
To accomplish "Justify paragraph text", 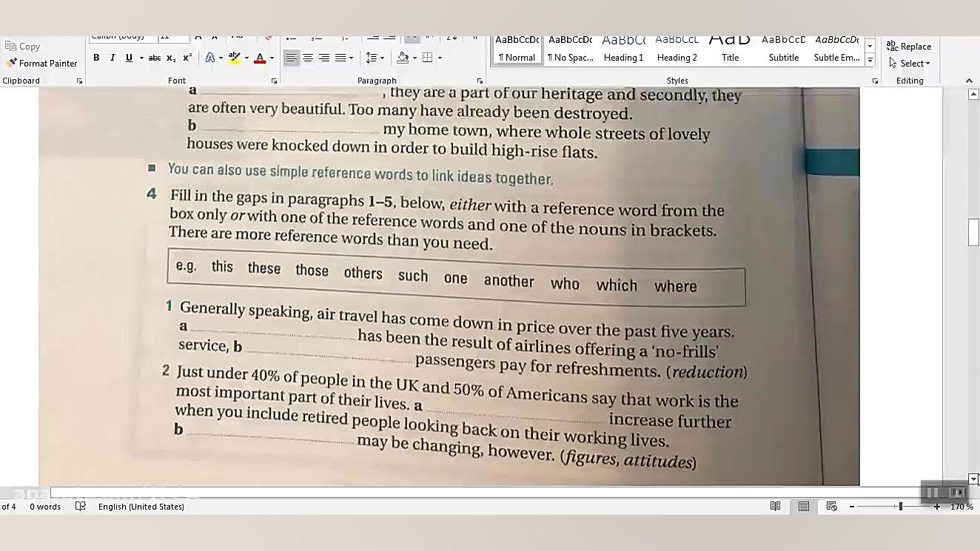I will (x=340, y=58).
